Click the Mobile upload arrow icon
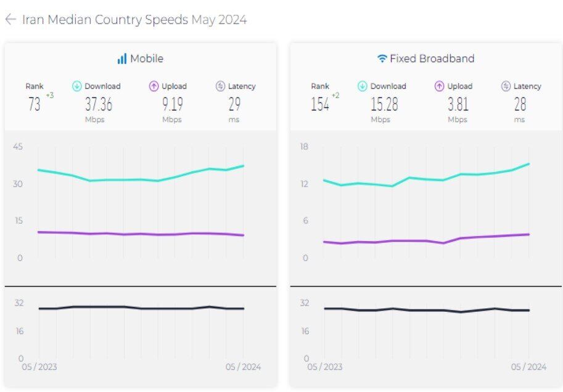563x392 pixels. [154, 86]
